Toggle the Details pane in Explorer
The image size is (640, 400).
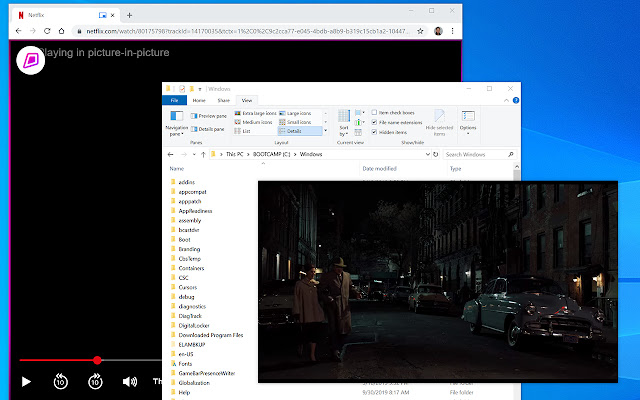click(x=208, y=129)
